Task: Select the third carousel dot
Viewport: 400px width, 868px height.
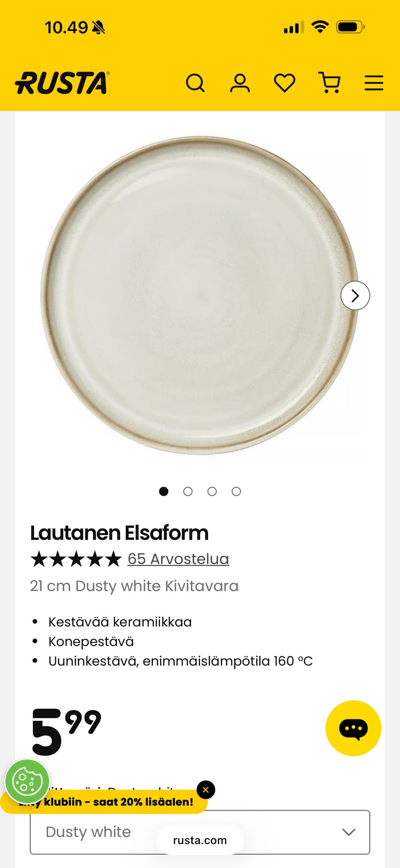Action: (x=212, y=491)
